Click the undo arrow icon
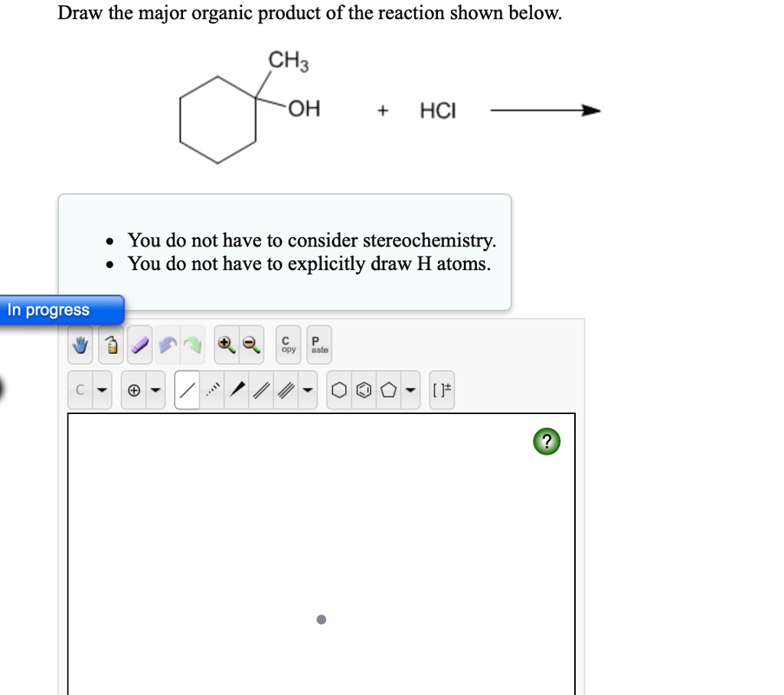Image resolution: width=784 pixels, height=695 pixels. [168, 344]
